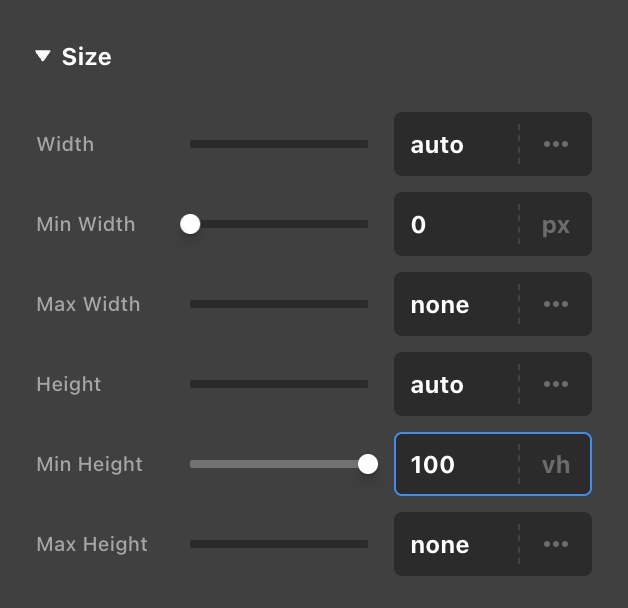Screen dimensions: 628x608
Task: Change Min Height vh unit
Action: pyautogui.click(x=555, y=464)
